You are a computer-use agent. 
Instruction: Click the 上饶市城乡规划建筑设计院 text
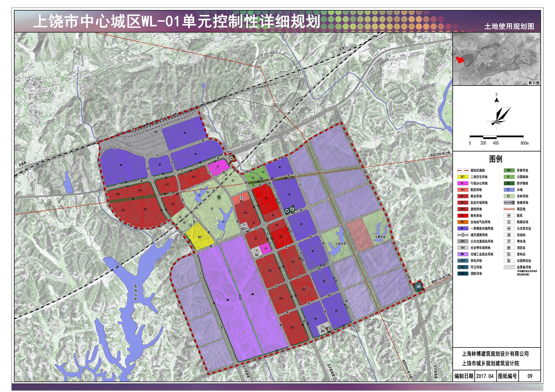(x=490, y=363)
